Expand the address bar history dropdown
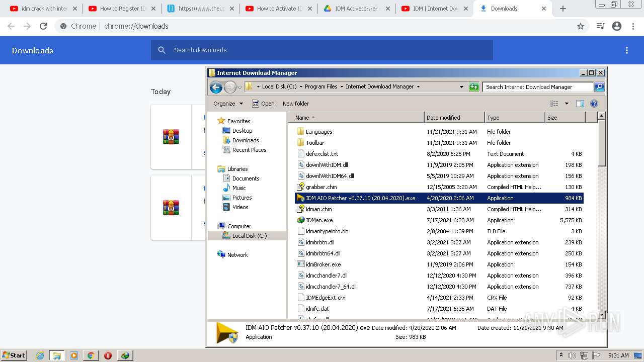This screenshot has height=362, width=644. point(461,87)
